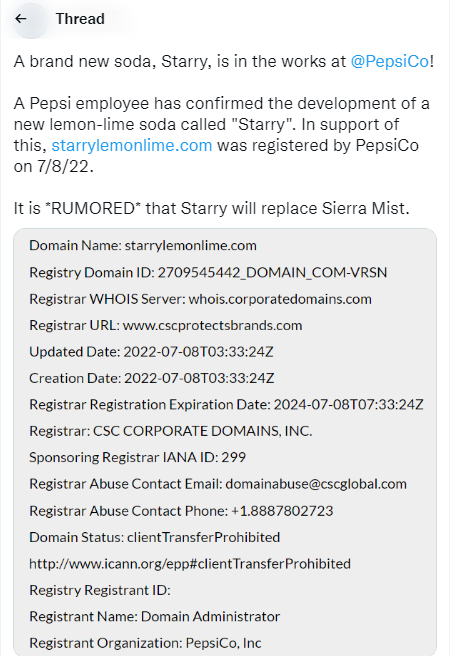This screenshot has width=451, height=656.
Task: Click the Registrant Name Domain Administrator line
Action: (154, 617)
